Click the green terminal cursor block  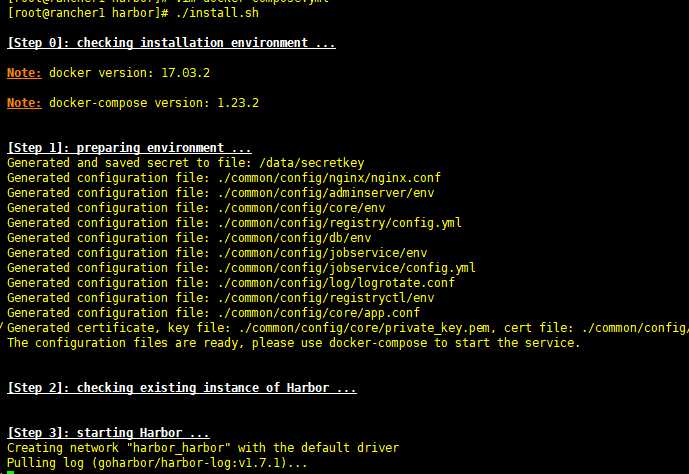click(x=11, y=472)
